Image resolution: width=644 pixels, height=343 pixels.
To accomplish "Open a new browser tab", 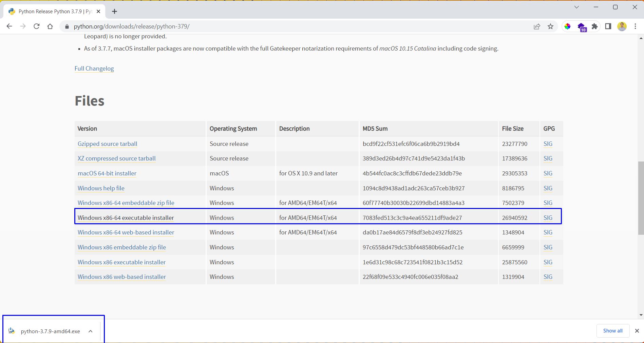I will pyautogui.click(x=115, y=12).
